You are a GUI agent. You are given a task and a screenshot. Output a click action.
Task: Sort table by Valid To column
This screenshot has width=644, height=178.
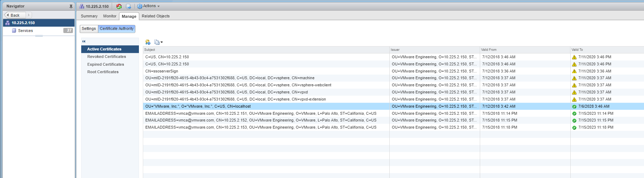pyautogui.click(x=607, y=50)
